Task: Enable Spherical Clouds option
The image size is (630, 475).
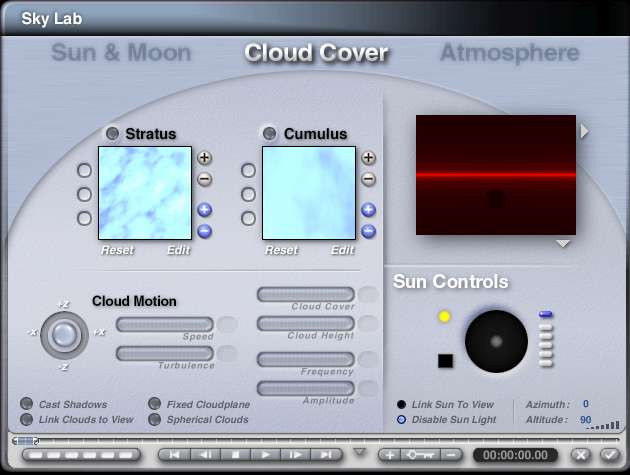Action: click(155, 419)
